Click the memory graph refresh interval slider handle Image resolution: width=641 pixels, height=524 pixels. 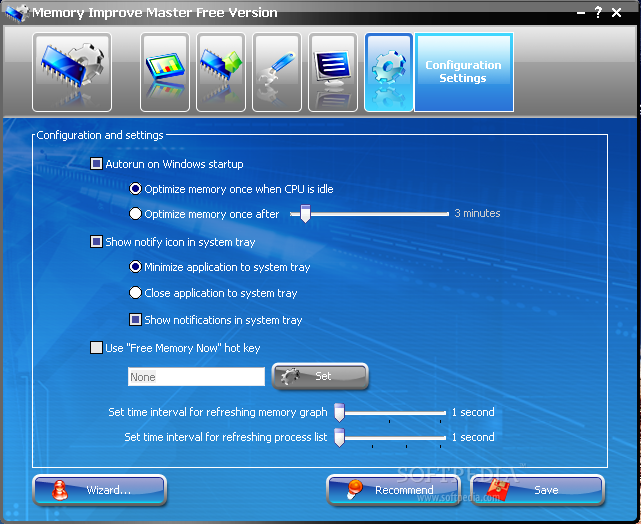pyautogui.click(x=339, y=412)
